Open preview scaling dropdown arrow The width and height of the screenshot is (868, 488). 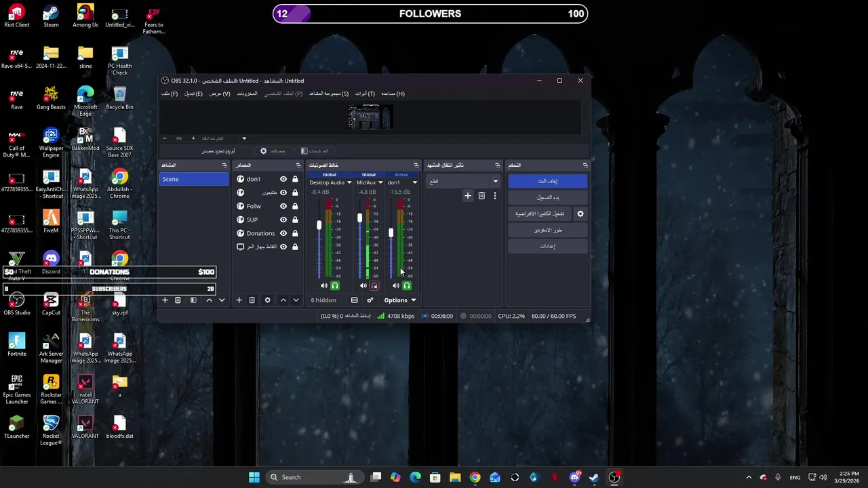[x=244, y=138]
